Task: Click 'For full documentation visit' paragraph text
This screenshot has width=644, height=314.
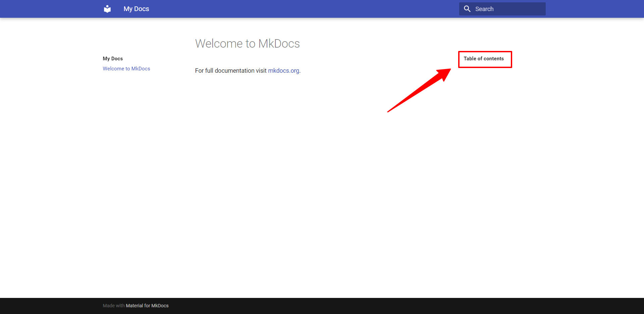Action: click(x=230, y=71)
